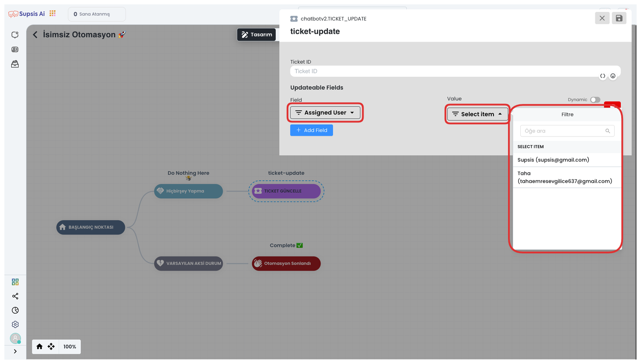Open the share/integrations sidebar icon
The width and height of the screenshot is (641, 364).
point(15,296)
